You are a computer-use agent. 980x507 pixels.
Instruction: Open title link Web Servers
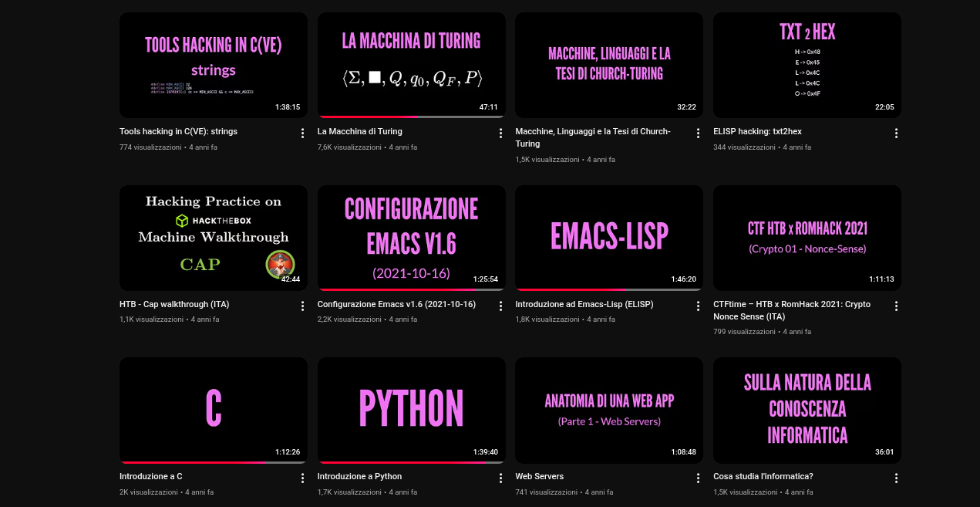click(x=539, y=476)
